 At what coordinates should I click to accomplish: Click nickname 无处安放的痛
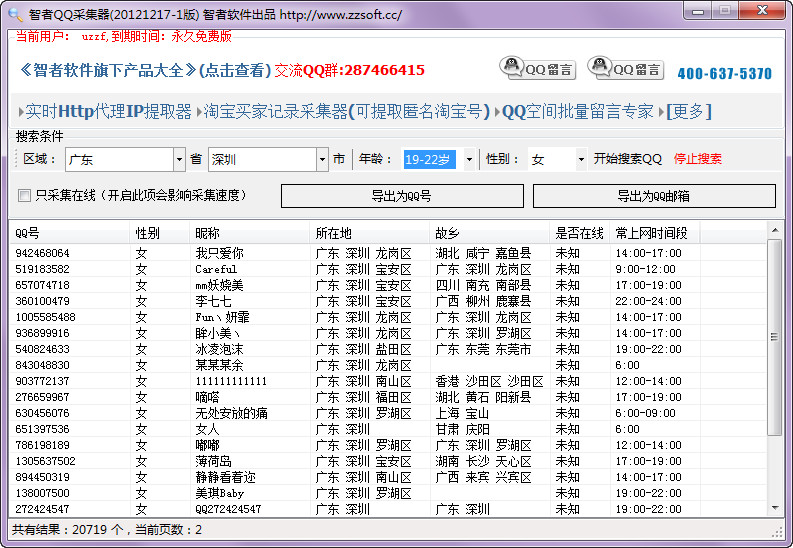pos(232,413)
